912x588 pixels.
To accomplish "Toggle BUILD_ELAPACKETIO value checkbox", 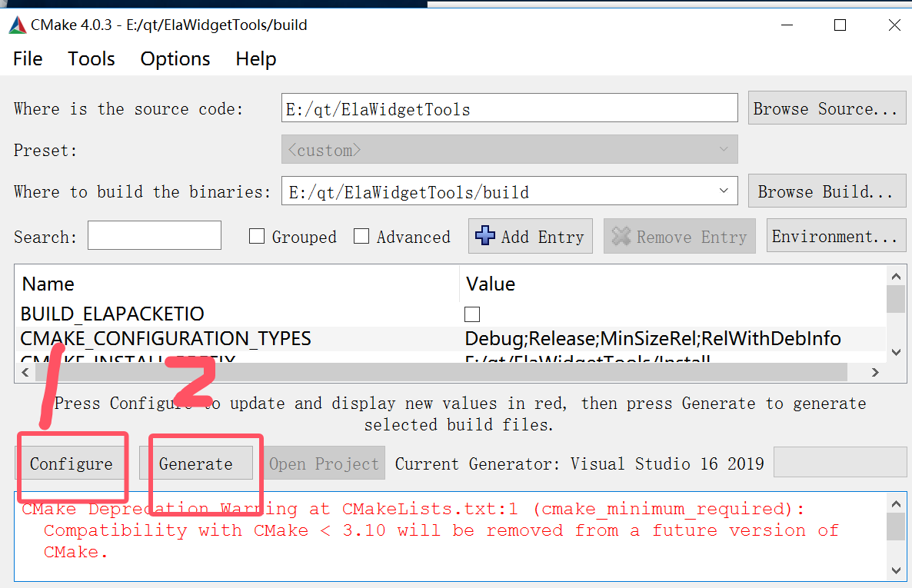I will [472, 314].
